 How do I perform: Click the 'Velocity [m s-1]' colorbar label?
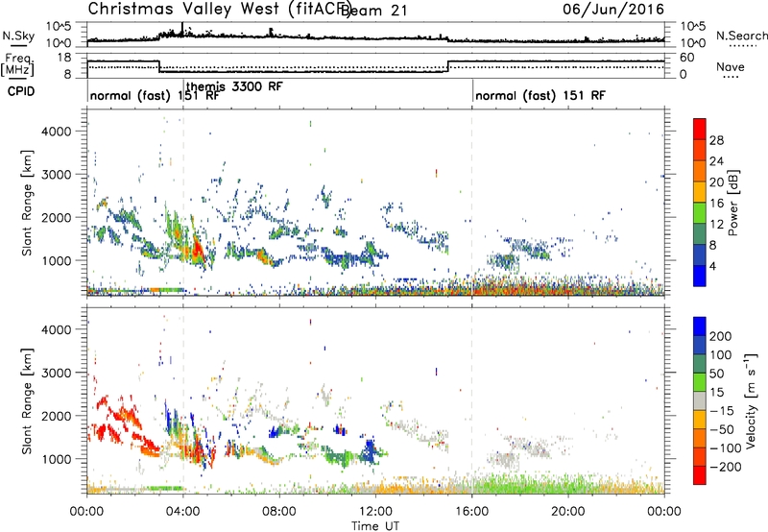(751, 400)
